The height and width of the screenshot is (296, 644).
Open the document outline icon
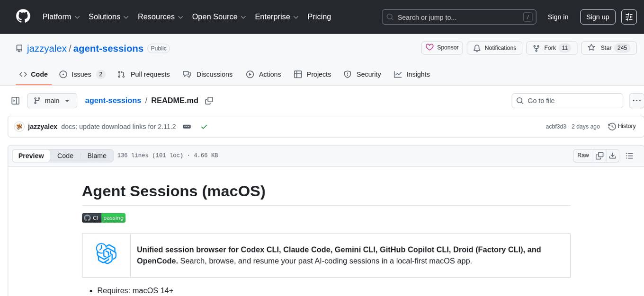click(629, 156)
